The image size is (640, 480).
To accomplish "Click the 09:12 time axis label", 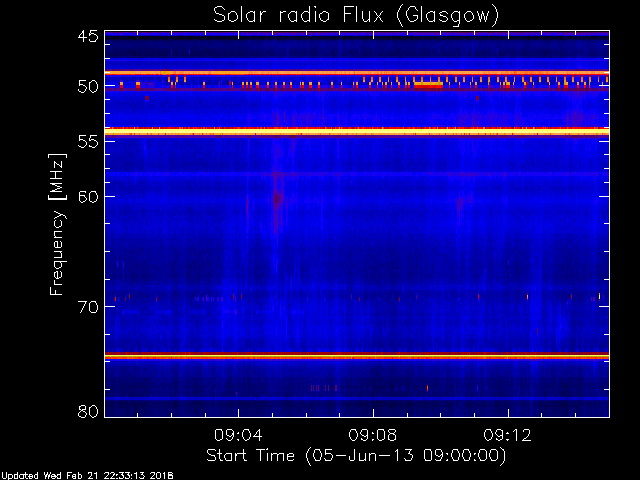I will coord(507,435).
